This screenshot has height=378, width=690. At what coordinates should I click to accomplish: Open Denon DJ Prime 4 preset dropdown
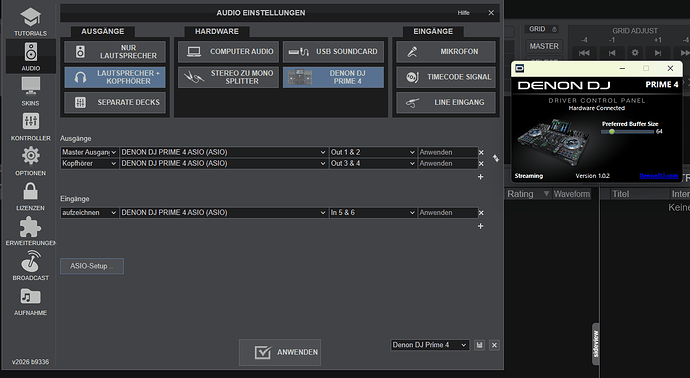coord(429,345)
